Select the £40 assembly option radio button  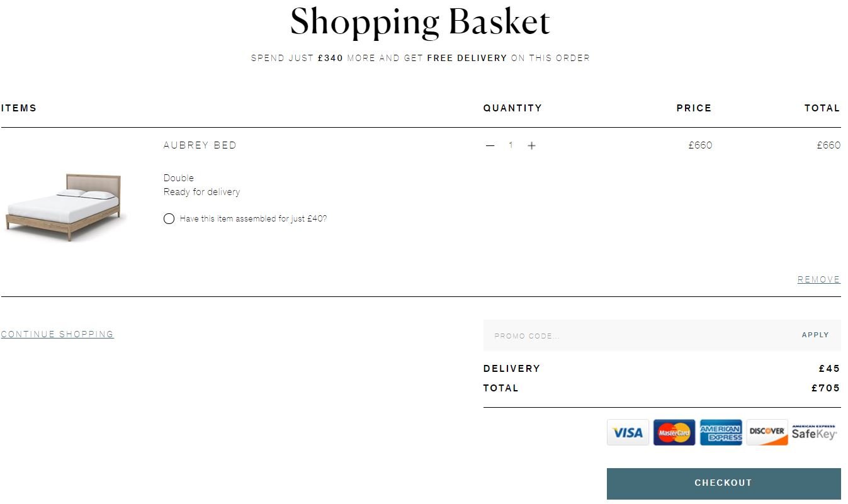pos(169,219)
